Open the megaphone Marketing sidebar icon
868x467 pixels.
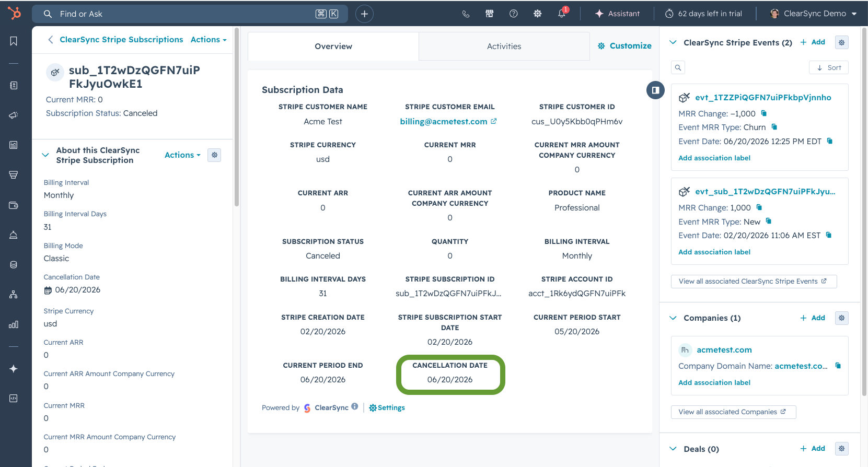14,115
